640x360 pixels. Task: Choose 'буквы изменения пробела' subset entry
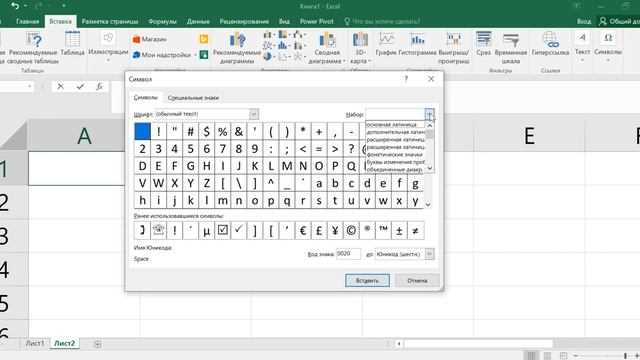(x=396, y=162)
